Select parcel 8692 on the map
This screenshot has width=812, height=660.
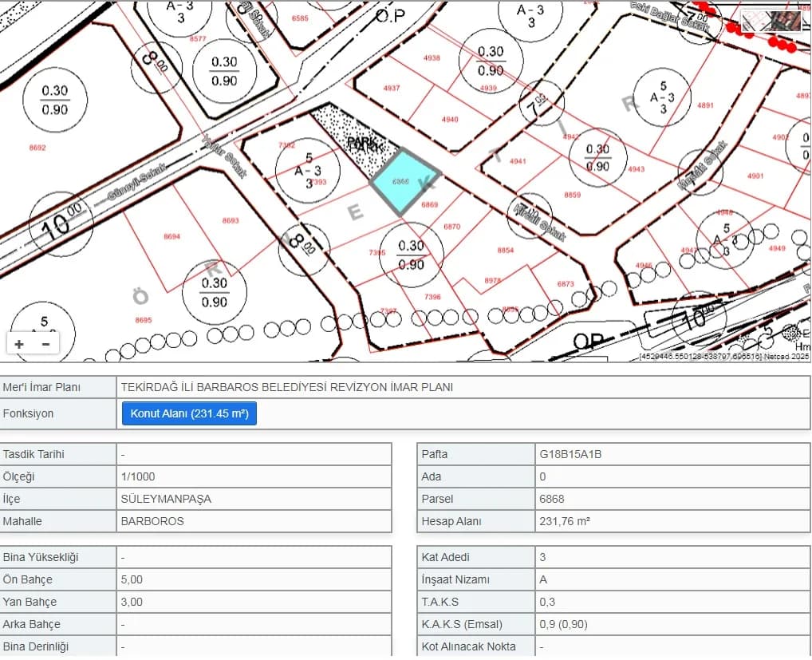click(37, 148)
